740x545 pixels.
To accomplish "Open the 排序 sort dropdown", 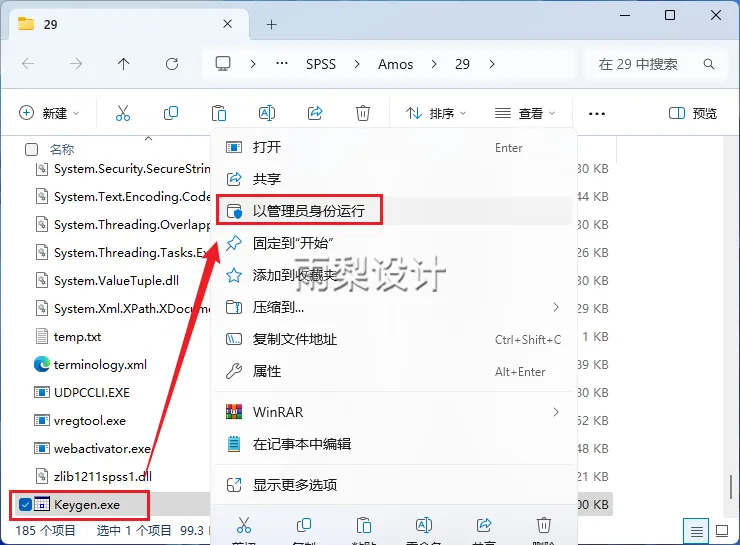I will pos(435,113).
